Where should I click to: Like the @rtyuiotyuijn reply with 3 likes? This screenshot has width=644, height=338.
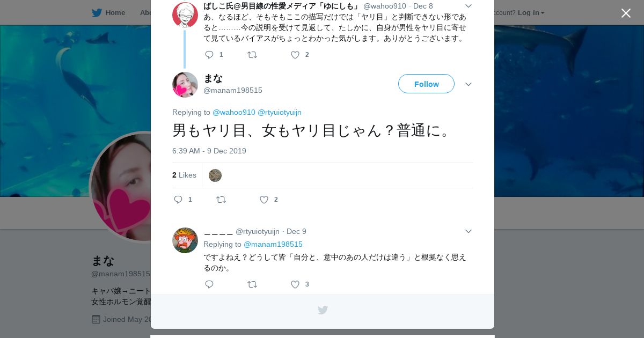[x=295, y=284]
